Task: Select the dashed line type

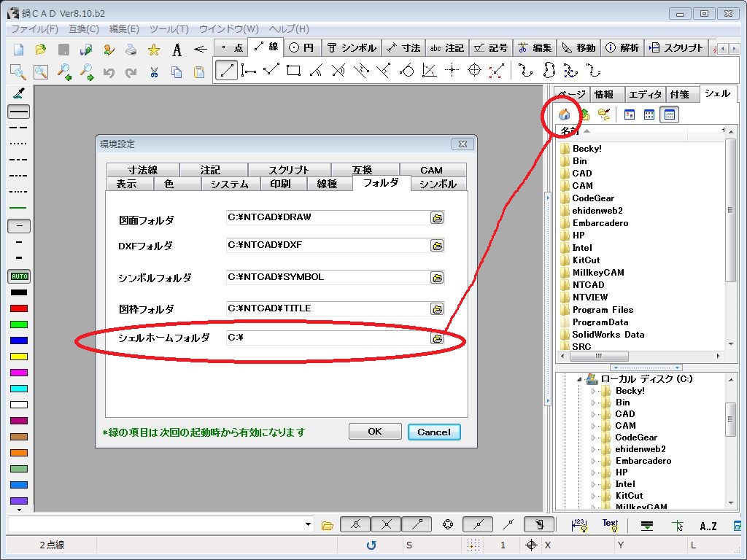Action: (x=18, y=128)
